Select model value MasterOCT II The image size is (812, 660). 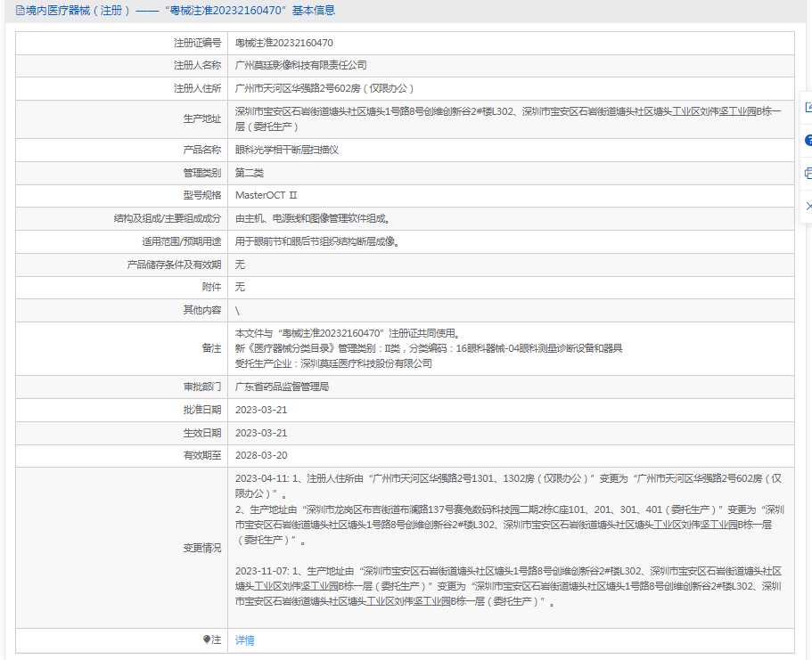tap(267, 195)
